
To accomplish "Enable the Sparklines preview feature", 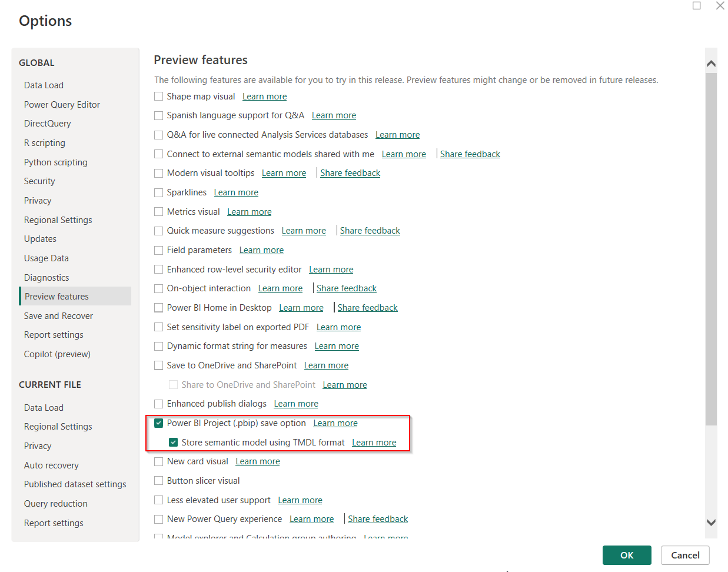I will 158,192.
